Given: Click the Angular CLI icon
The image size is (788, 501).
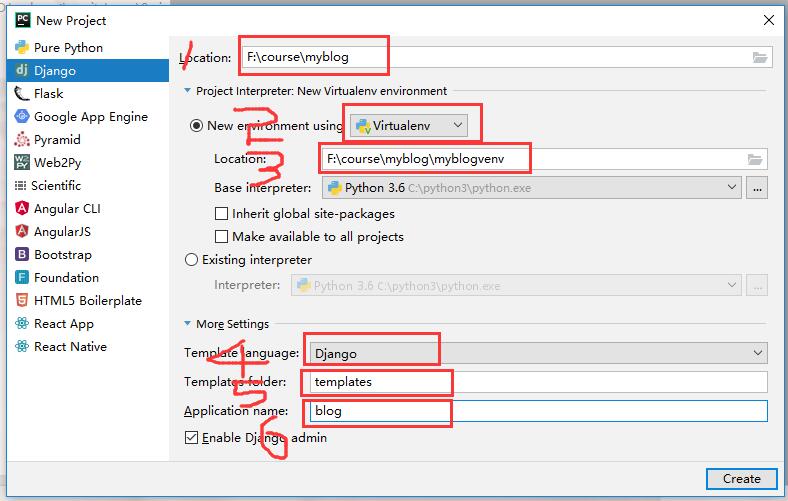Looking at the screenshot, I should (x=22, y=208).
